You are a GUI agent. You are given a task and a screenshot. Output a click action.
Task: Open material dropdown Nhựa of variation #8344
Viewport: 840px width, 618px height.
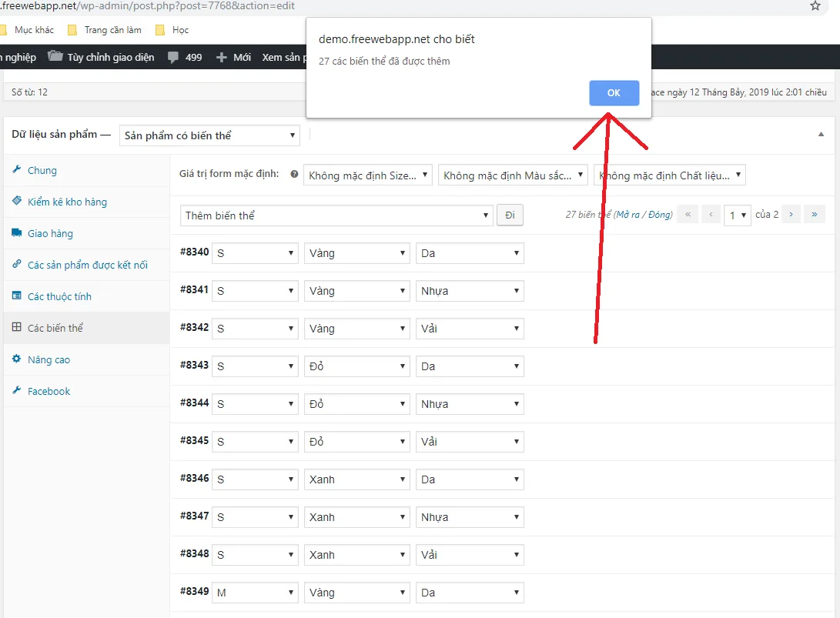click(x=470, y=404)
